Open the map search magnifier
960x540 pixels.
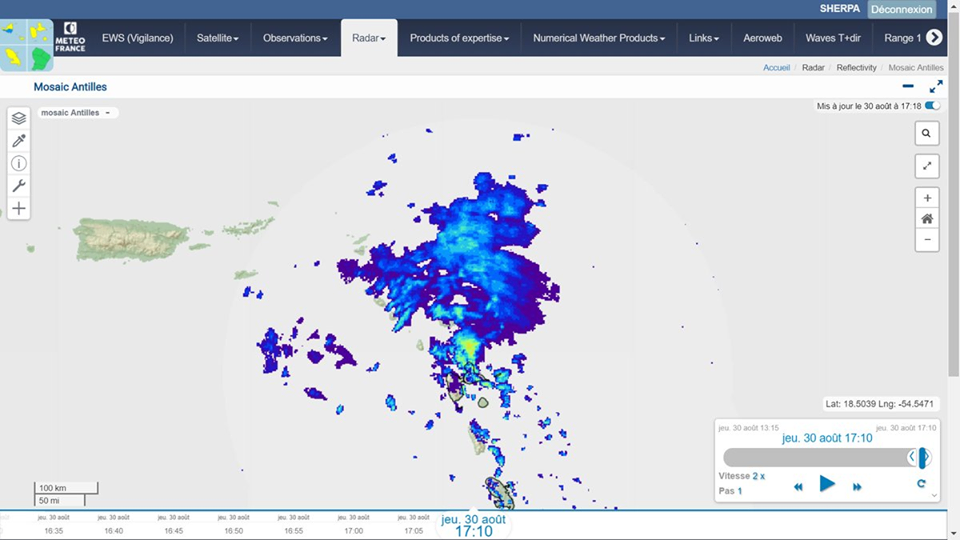click(x=926, y=133)
